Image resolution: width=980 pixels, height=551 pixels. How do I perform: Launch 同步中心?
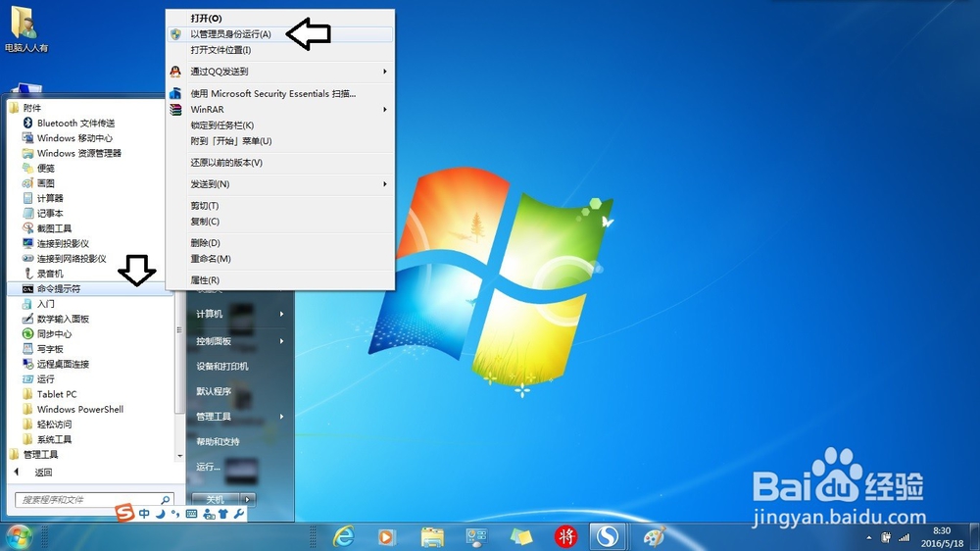(x=47, y=334)
